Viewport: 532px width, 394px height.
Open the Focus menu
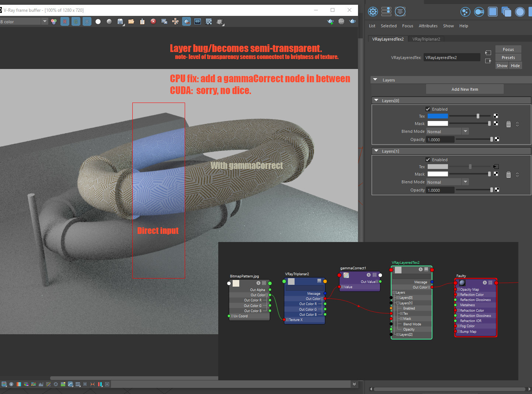(x=407, y=26)
